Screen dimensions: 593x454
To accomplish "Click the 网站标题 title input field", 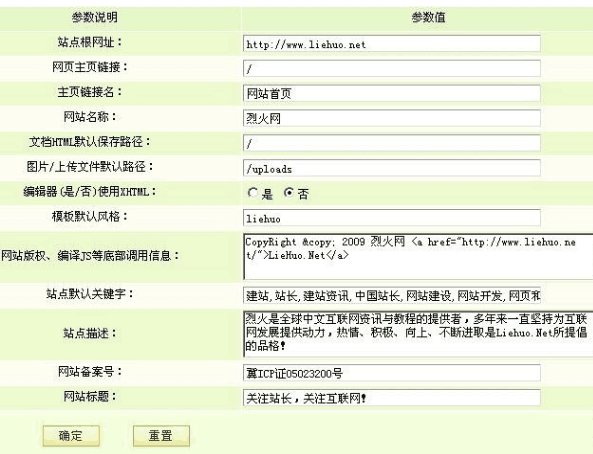I will pos(392,398).
